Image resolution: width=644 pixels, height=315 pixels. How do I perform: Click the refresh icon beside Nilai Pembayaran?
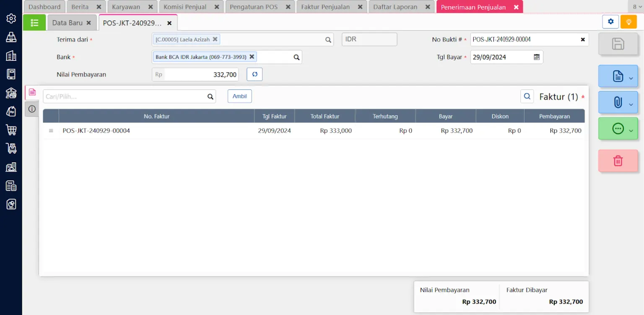click(254, 74)
